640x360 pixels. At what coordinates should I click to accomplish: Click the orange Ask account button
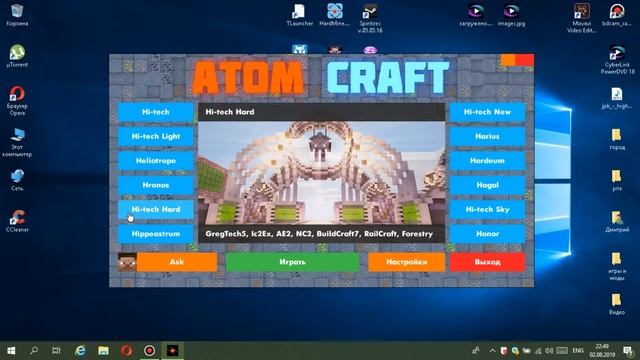coord(177,262)
